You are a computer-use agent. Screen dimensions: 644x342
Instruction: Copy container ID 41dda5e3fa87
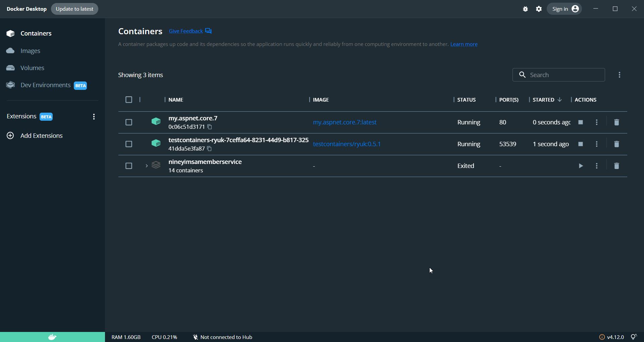tap(210, 149)
